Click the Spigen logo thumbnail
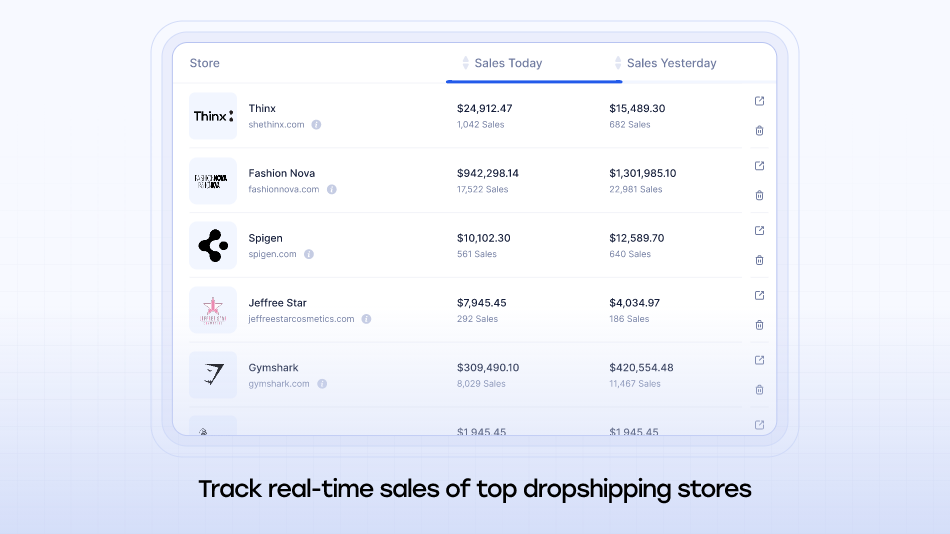This screenshot has height=534, width=950. tap(213, 245)
